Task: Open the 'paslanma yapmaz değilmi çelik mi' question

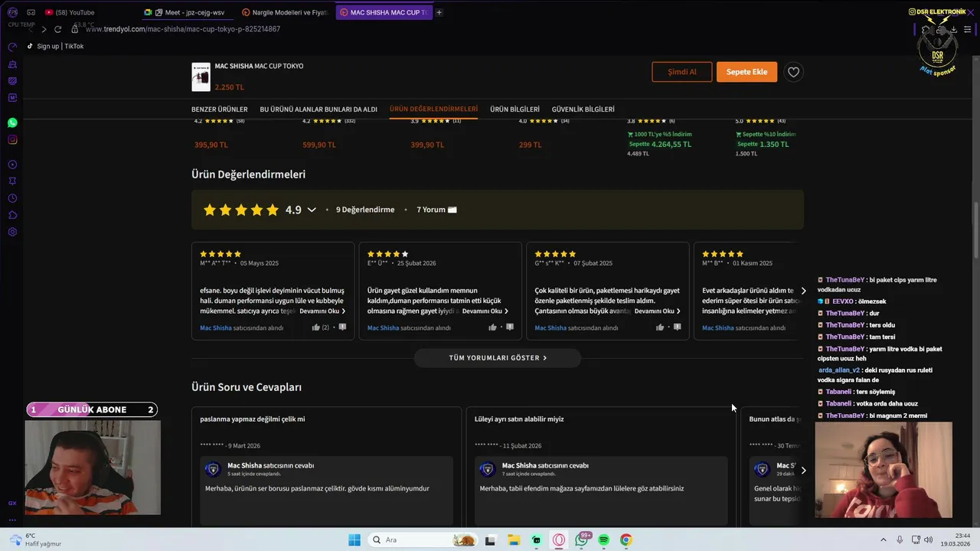Action: coord(253,419)
